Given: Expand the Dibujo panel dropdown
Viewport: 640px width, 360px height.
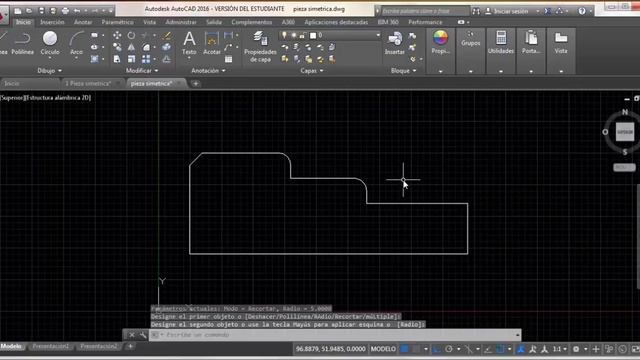Looking at the screenshot, I should pyautogui.click(x=50, y=71).
